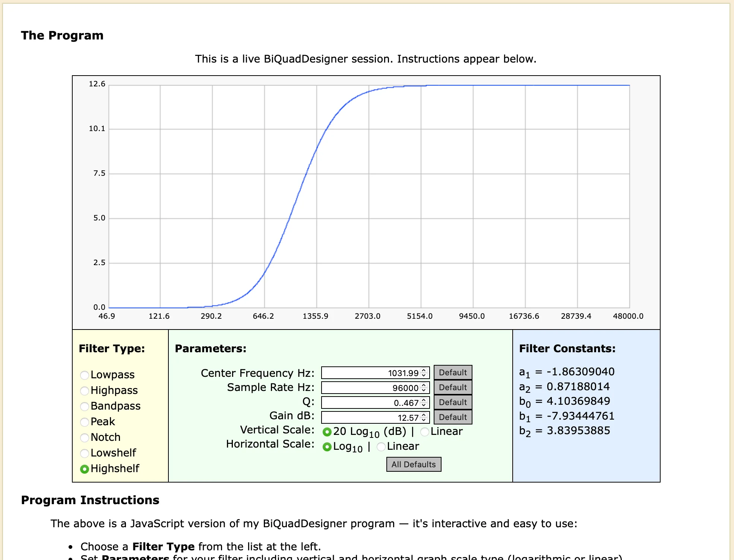The height and width of the screenshot is (560, 734).
Task: Set horizontal scale to Linear
Action: coord(381,447)
